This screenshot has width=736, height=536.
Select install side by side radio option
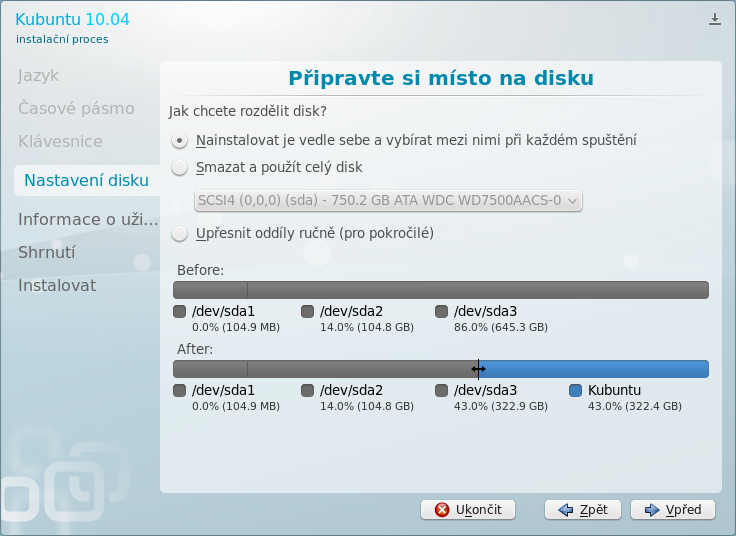179,140
